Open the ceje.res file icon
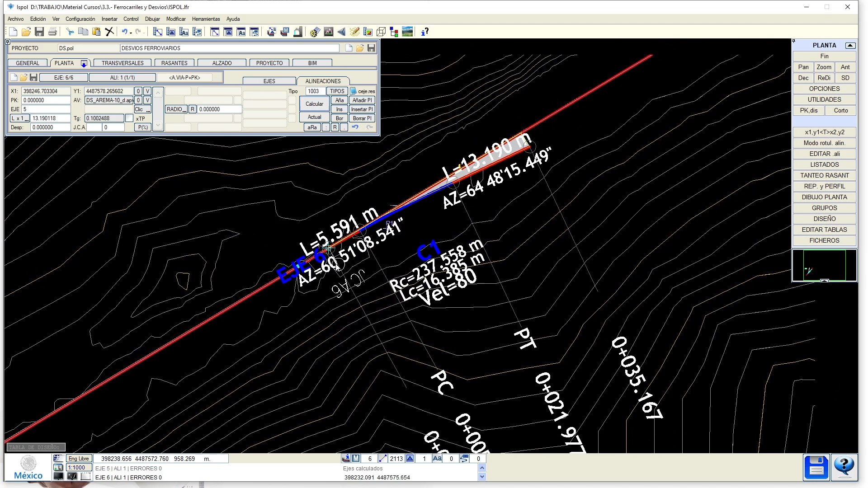The height and width of the screenshot is (488, 868). (x=354, y=91)
